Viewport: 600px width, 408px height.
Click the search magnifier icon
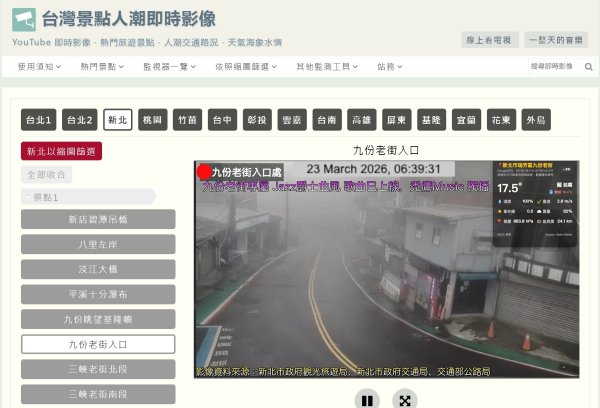tap(589, 67)
